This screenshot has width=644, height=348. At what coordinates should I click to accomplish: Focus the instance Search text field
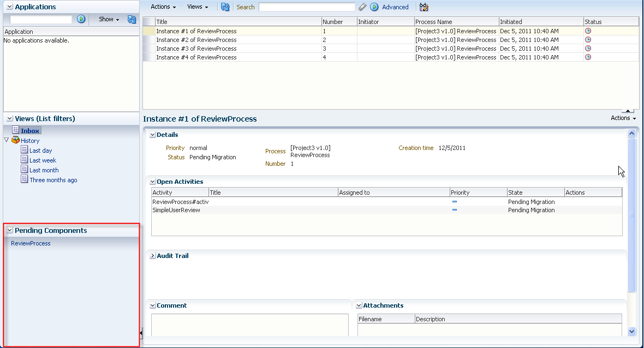pyautogui.click(x=307, y=7)
